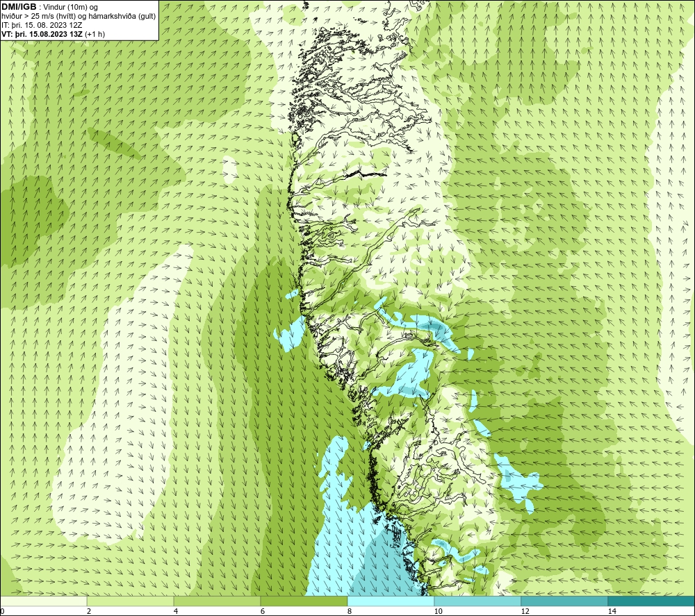Click the 12–14 m/s teal color bar segment
This screenshot has height=616, width=695.
pos(564,601)
